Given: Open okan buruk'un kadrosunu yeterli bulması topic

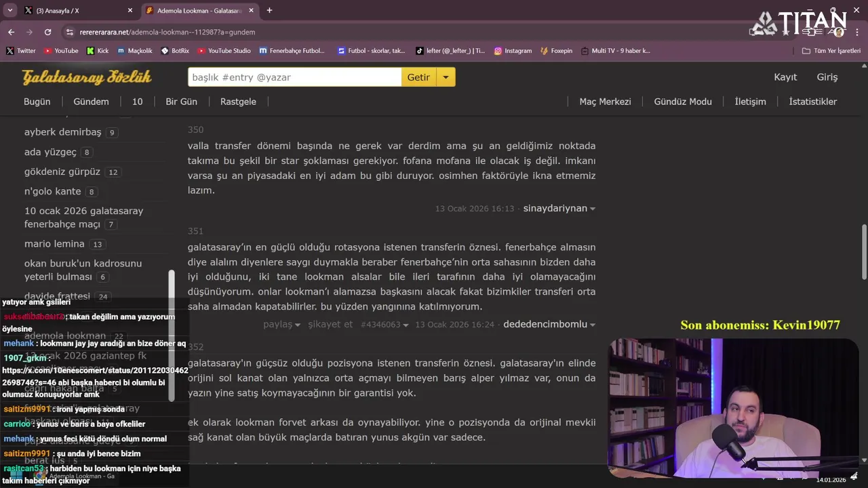Looking at the screenshot, I should [x=83, y=270].
